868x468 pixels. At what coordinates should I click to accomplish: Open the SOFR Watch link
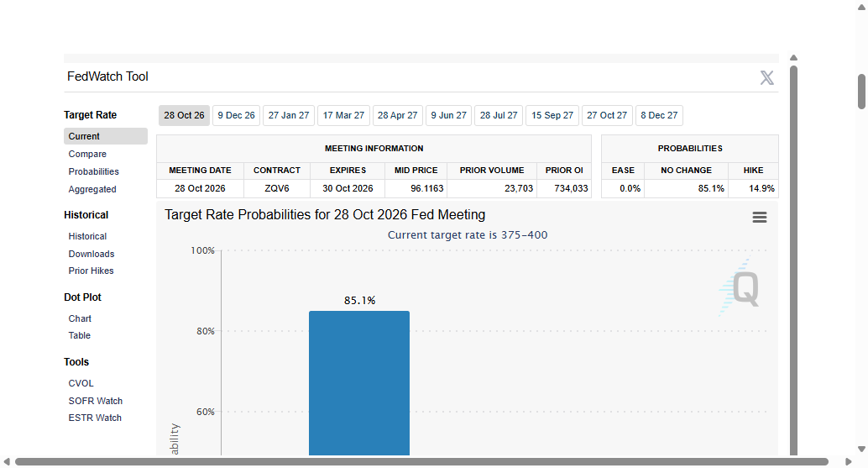[x=95, y=401]
